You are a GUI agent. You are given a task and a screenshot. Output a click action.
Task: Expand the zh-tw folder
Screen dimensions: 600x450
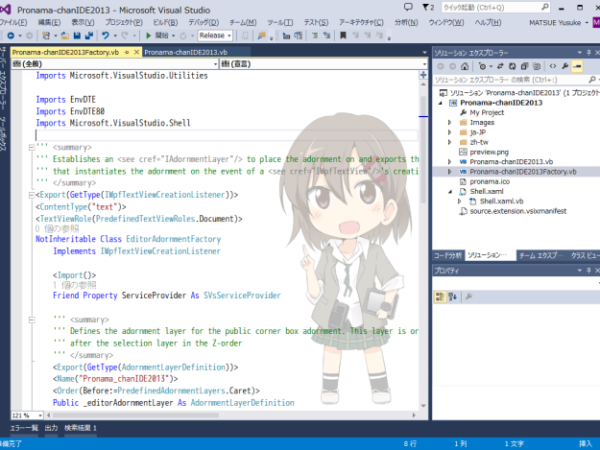pos(450,142)
